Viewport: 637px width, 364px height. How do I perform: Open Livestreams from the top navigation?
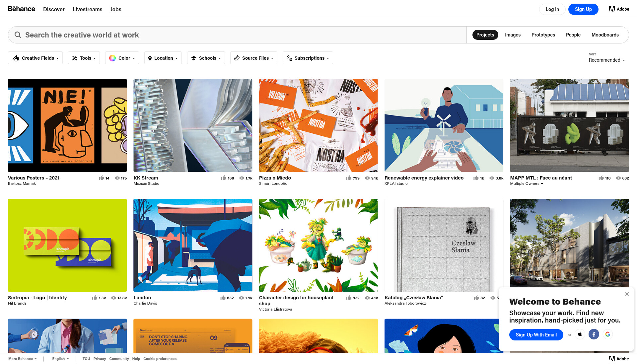[88, 9]
